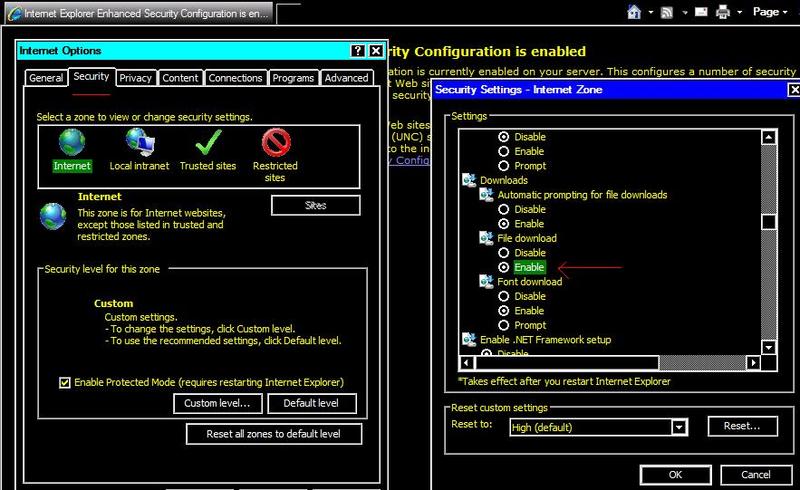The height and width of the screenshot is (490, 800).
Task: Open the Page menu dropdown
Action: pos(770,12)
